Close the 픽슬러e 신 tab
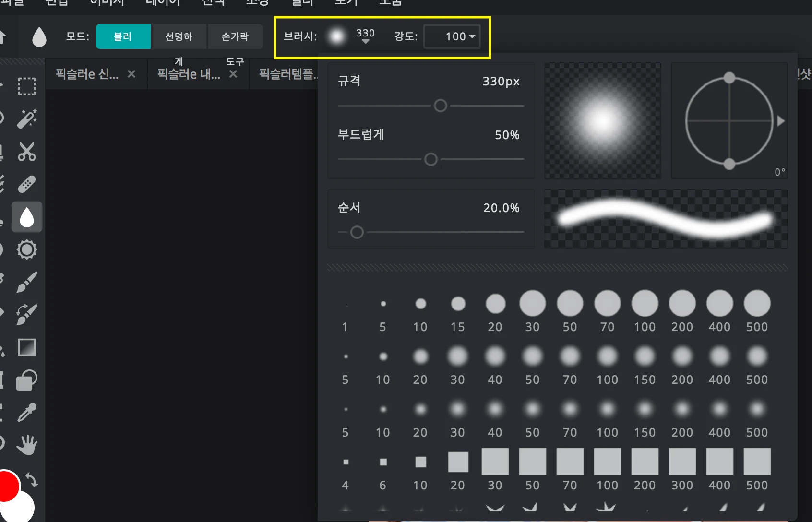 [x=131, y=74]
